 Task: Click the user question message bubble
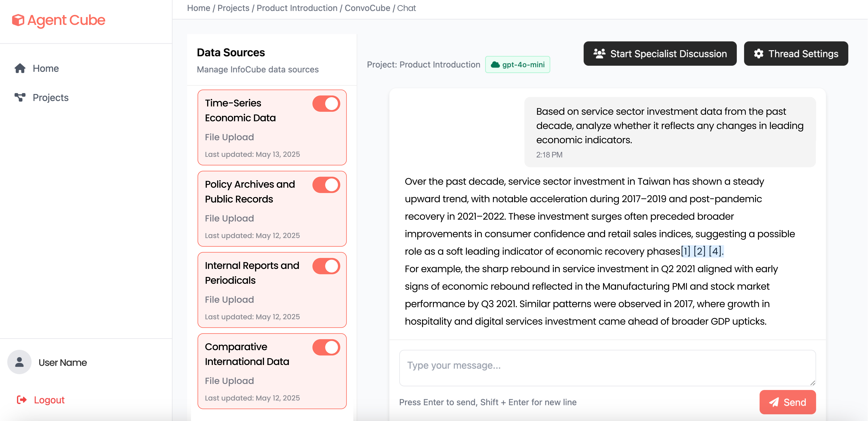tap(670, 132)
